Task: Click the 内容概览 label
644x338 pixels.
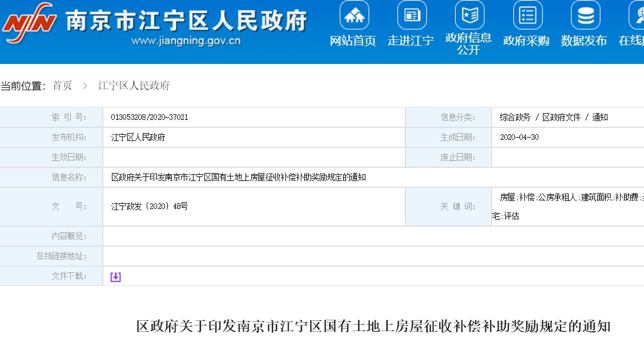Action: pos(69,236)
